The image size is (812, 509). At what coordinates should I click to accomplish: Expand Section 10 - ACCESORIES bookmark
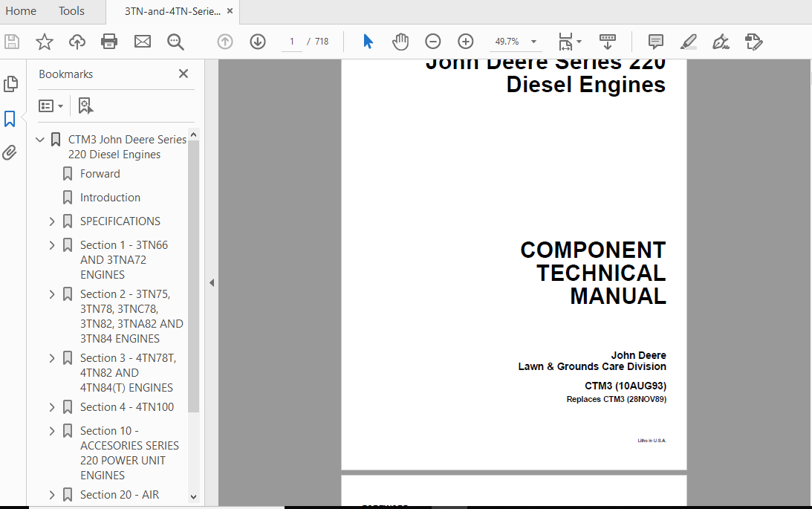pyautogui.click(x=52, y=431)
